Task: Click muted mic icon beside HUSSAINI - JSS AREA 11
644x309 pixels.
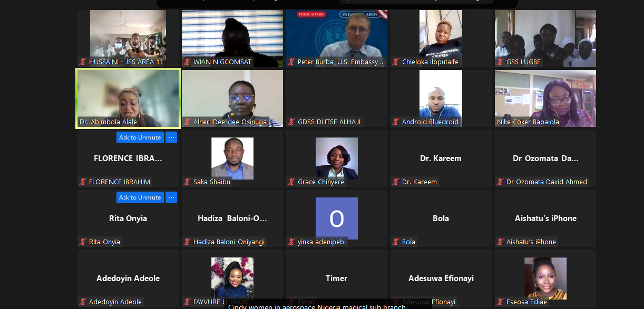Action: click(x=83, y=62)
